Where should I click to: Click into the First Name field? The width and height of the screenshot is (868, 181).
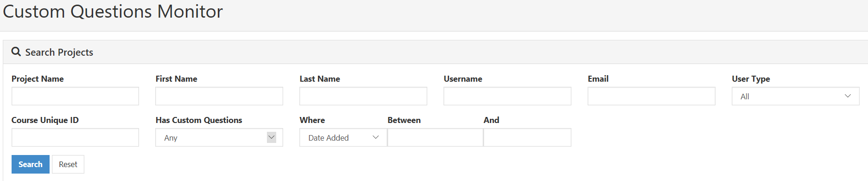[219, 96]
